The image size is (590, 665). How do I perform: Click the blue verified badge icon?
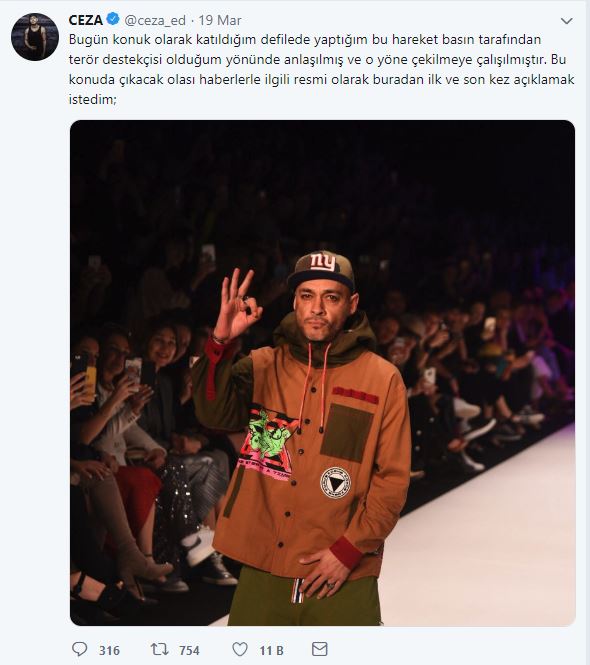coord(112,19)
